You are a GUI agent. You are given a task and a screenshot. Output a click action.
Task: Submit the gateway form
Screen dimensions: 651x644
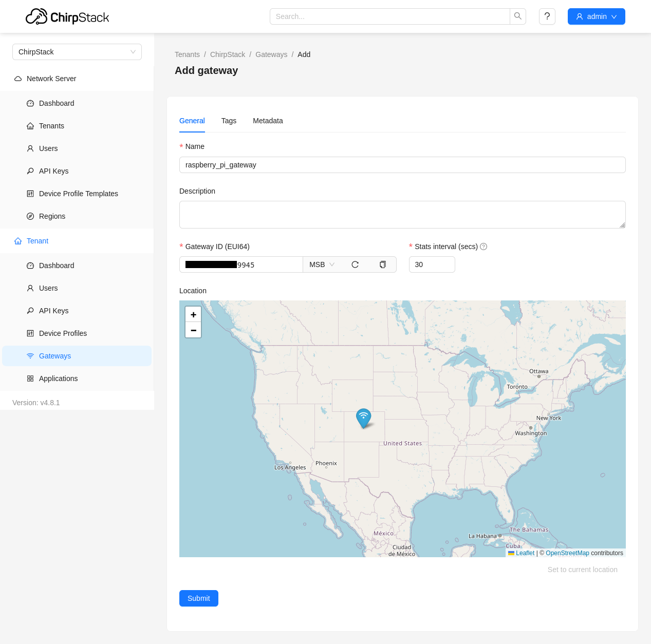[x=199, y=598]
